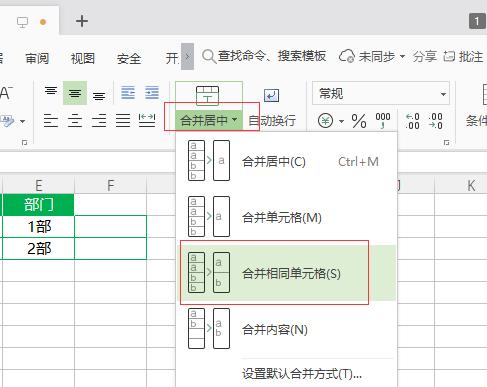
Task: Expand 未同步 dropdown arrow
Action: [x=402, y=56]
